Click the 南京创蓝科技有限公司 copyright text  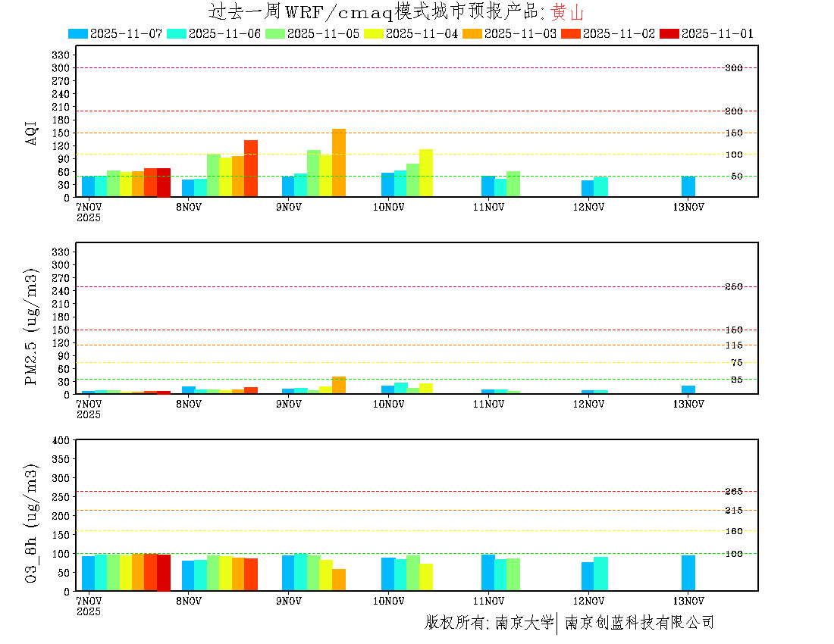(639, 623)
